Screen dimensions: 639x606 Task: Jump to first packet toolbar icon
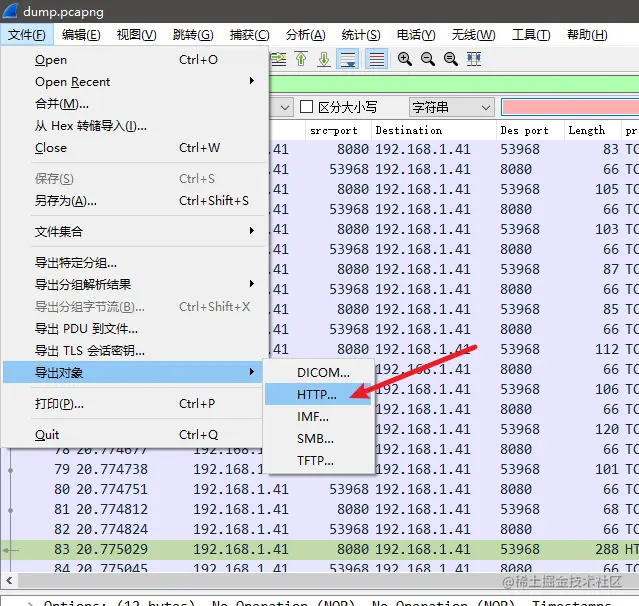tap(301, 59)
